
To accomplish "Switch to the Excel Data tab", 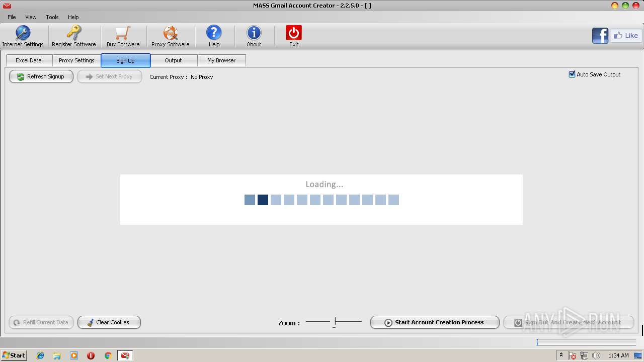I will pos(29,60).
